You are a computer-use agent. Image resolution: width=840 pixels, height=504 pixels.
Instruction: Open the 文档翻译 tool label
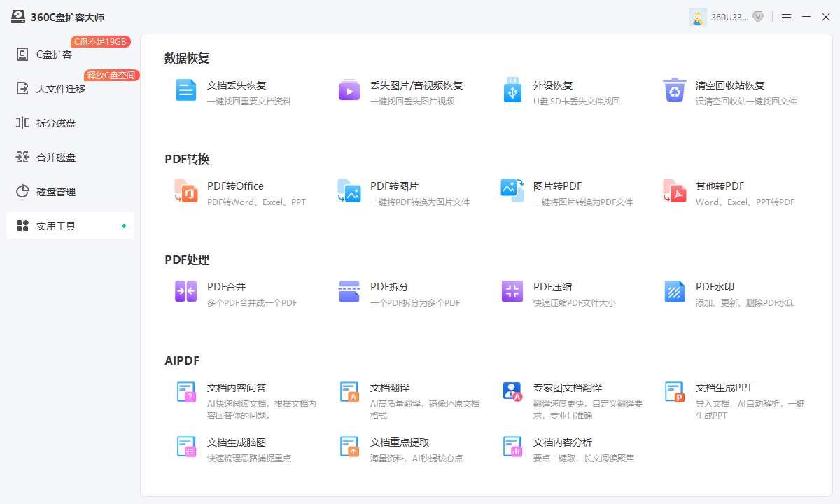pos(390,388)
